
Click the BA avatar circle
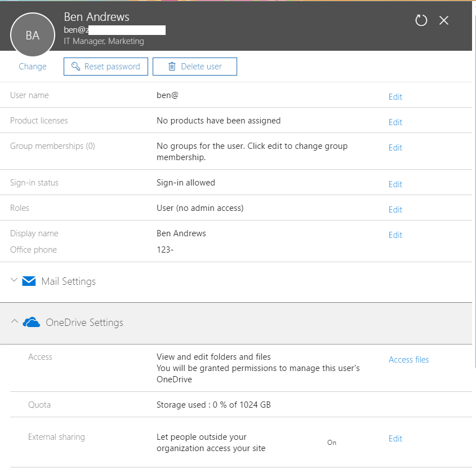tap(33, 35)
